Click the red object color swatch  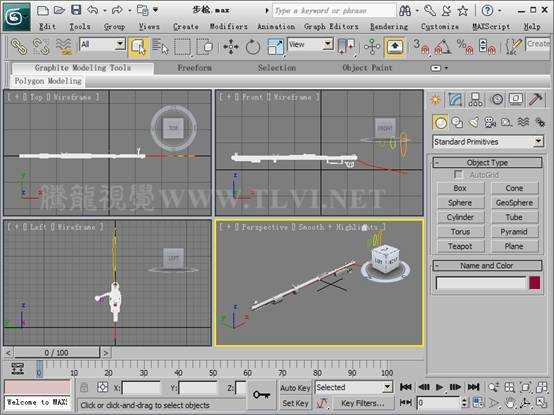(x=535, y=283)
